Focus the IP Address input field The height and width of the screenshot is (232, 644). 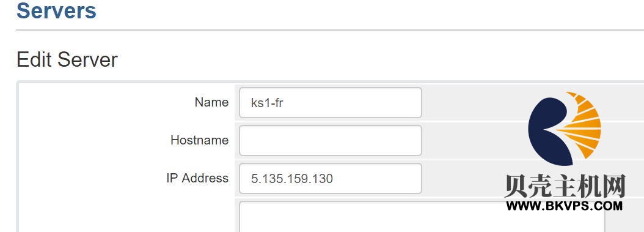[x=330, y=179]
